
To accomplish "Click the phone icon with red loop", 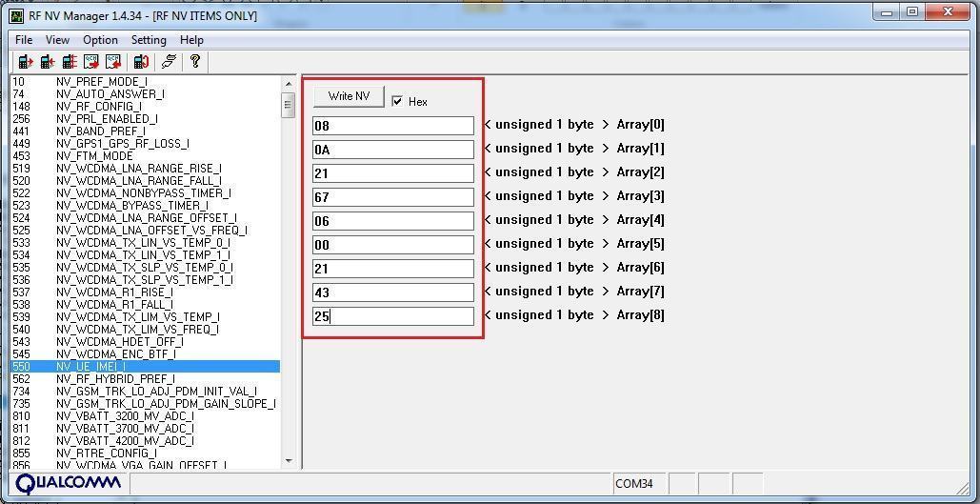I will click(x=141, y=62).
